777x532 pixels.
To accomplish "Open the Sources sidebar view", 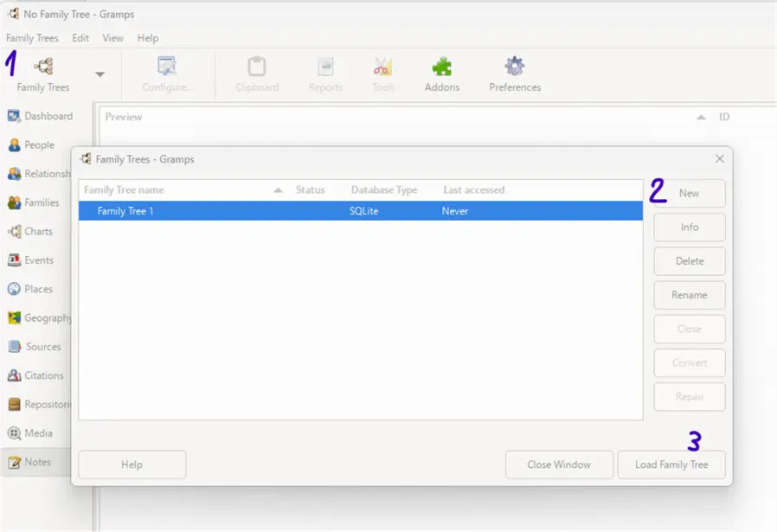I will [35, 346].
